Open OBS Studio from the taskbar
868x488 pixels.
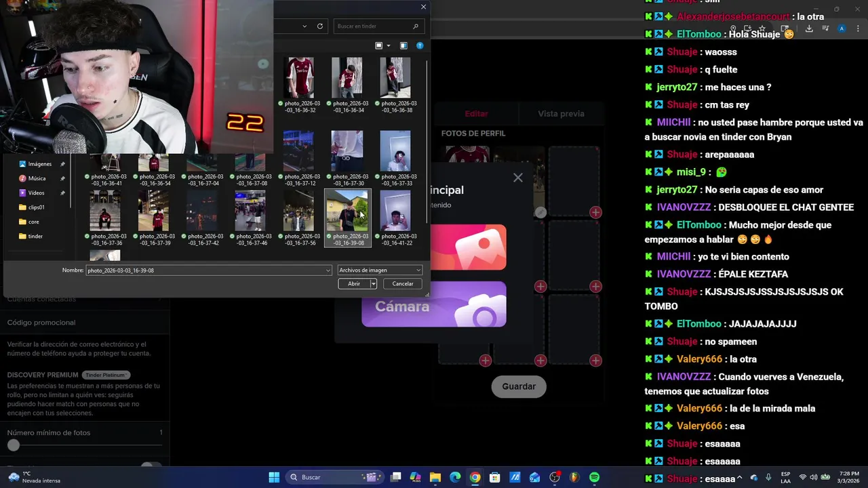tap(555, 477)
